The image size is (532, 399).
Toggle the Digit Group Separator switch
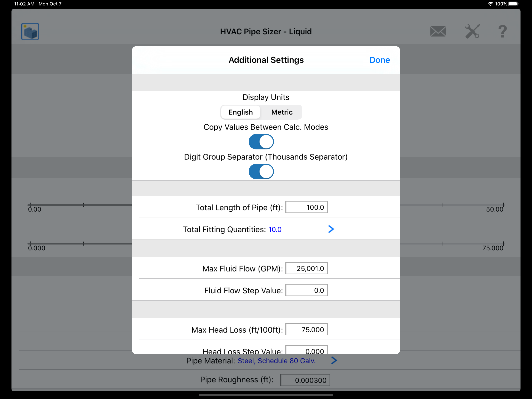point(261,172)
